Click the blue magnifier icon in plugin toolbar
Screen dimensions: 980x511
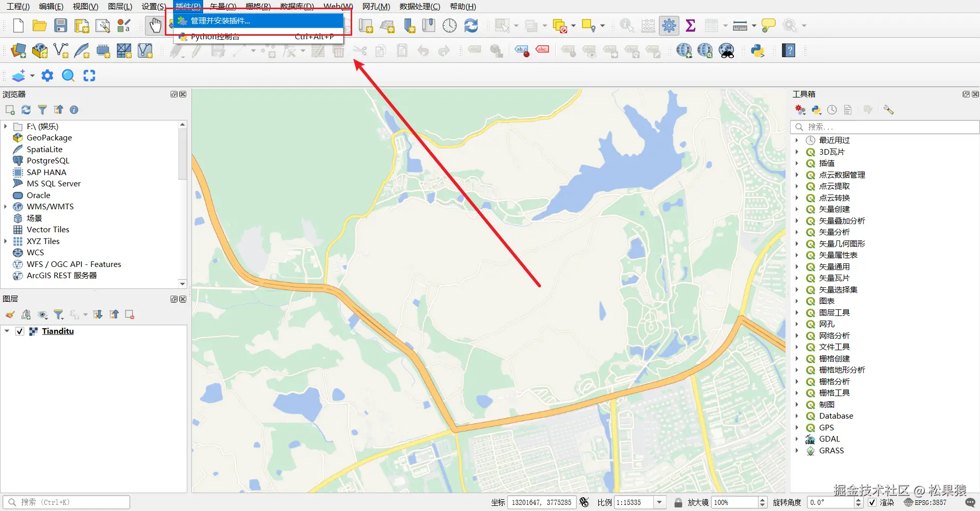(x=68, y=76)
